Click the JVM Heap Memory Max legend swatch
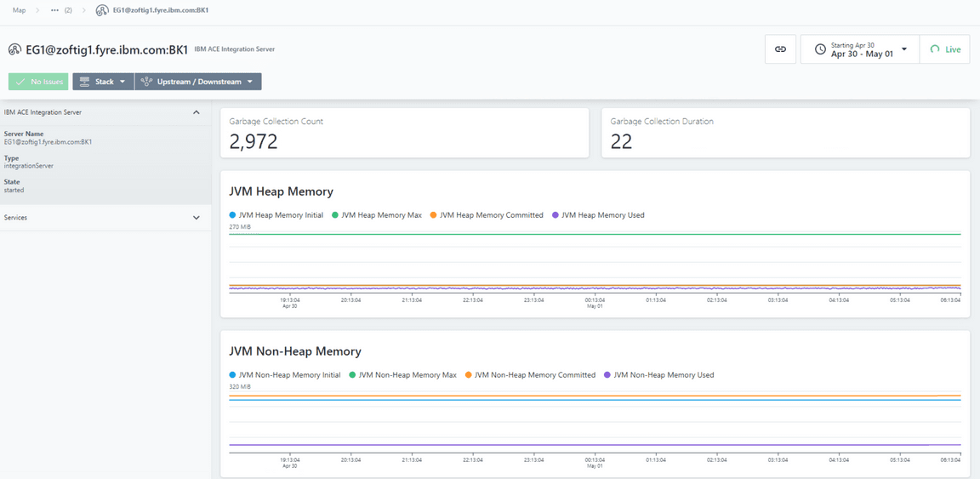Screen dimensions: 980x479 [x=335, y=215]
